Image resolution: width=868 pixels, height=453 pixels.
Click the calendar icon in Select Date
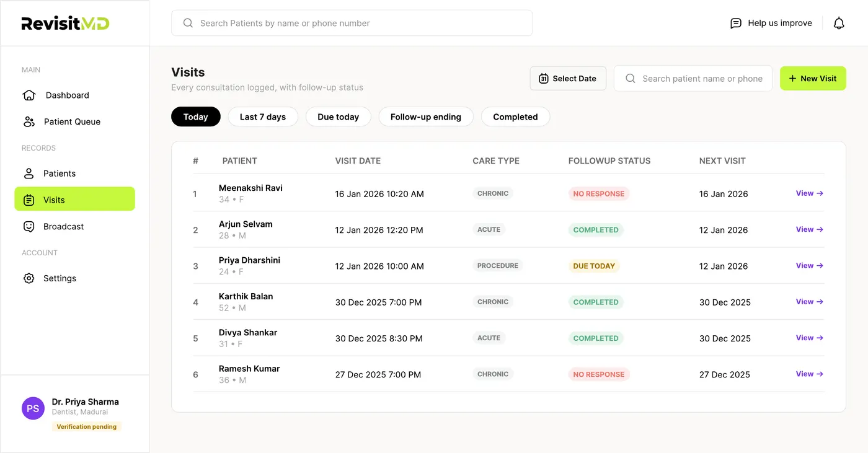coord(544,79)
